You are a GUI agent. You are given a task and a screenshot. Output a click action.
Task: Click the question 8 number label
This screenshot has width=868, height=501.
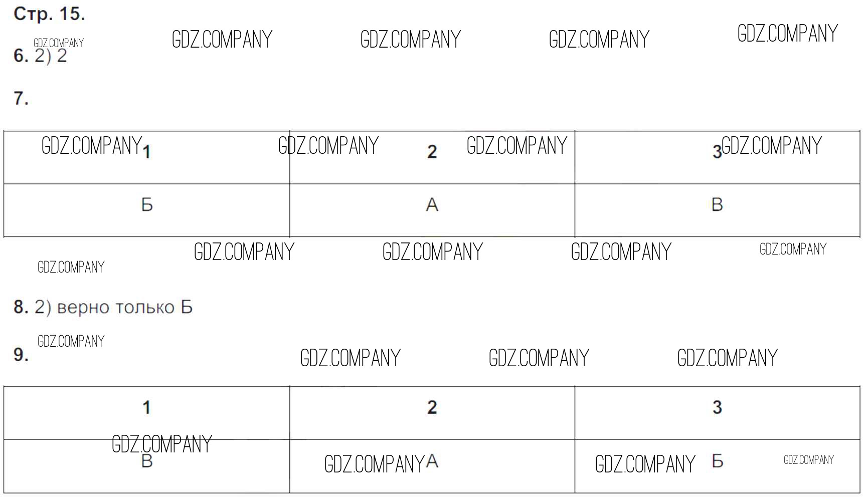tap(21, 307)
